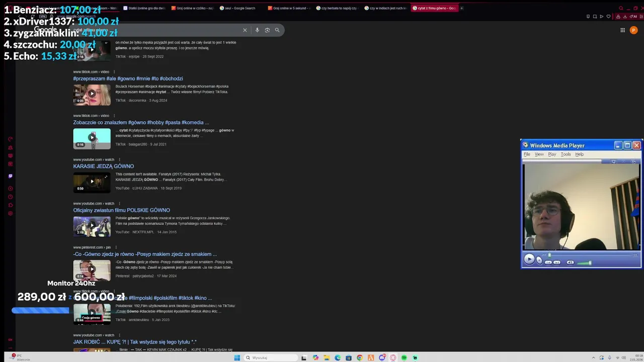Start a Google voice search
Screen dimensions: 644x362
(x=257, y=30)
